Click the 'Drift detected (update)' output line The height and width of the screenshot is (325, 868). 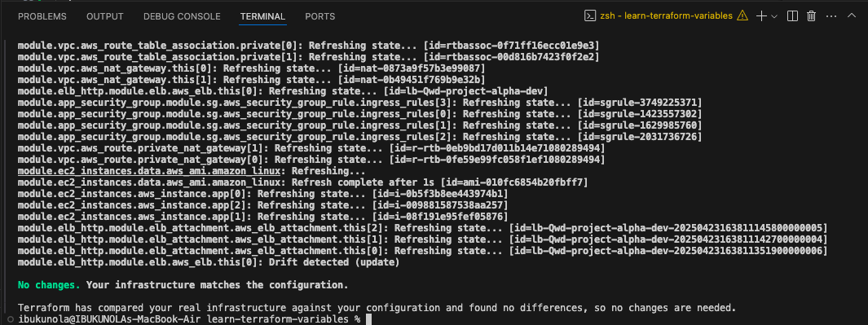click(x=334, y=262)
